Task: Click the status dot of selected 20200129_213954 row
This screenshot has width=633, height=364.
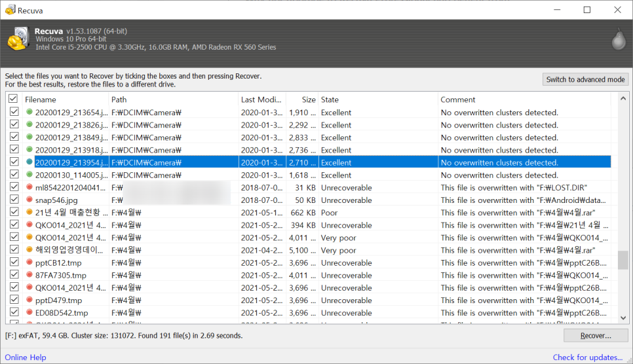Action: tap(29, 162)
